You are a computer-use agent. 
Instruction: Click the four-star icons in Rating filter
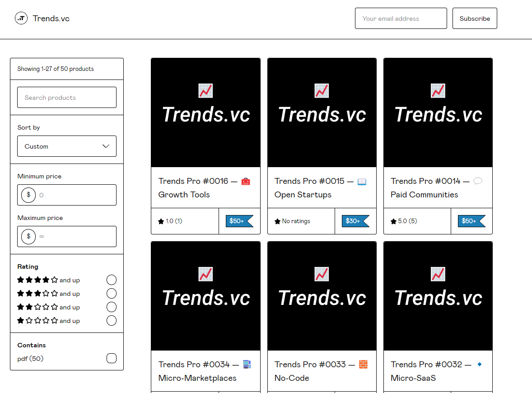[37, 280]
